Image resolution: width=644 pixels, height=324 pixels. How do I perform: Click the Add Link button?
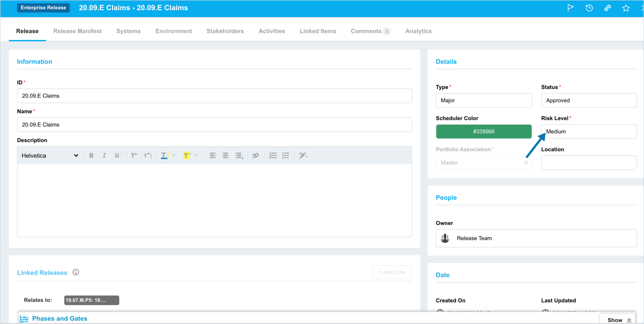[391, 272]
